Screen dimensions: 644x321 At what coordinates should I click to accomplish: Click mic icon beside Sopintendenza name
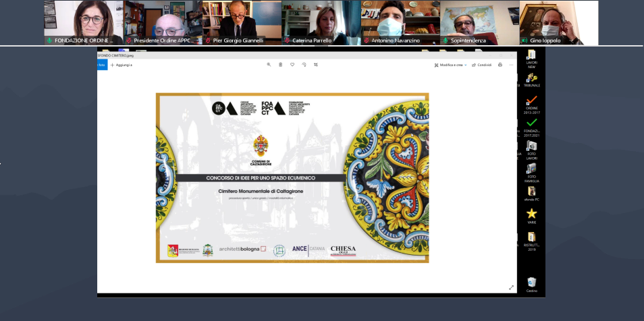click(x=446, y=40)
